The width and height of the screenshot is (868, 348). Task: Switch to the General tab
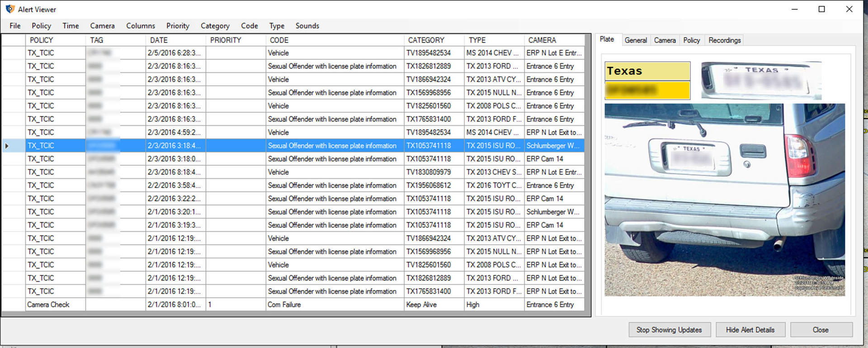tap(635, 40)
